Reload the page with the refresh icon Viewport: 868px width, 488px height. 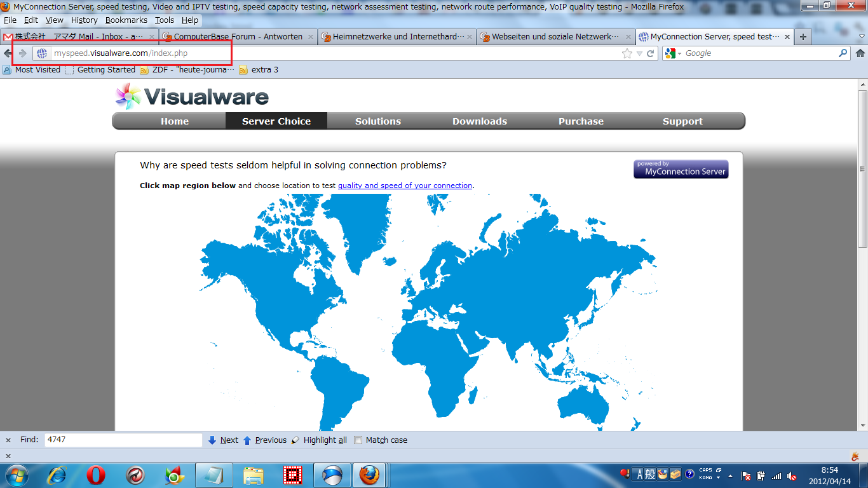[x=651, y=53]
